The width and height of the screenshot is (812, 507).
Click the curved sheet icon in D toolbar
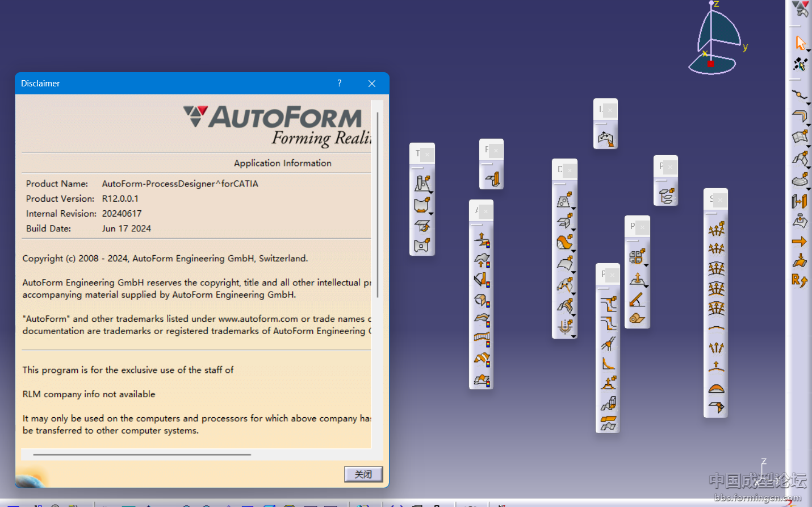click(x=565, y=264)
